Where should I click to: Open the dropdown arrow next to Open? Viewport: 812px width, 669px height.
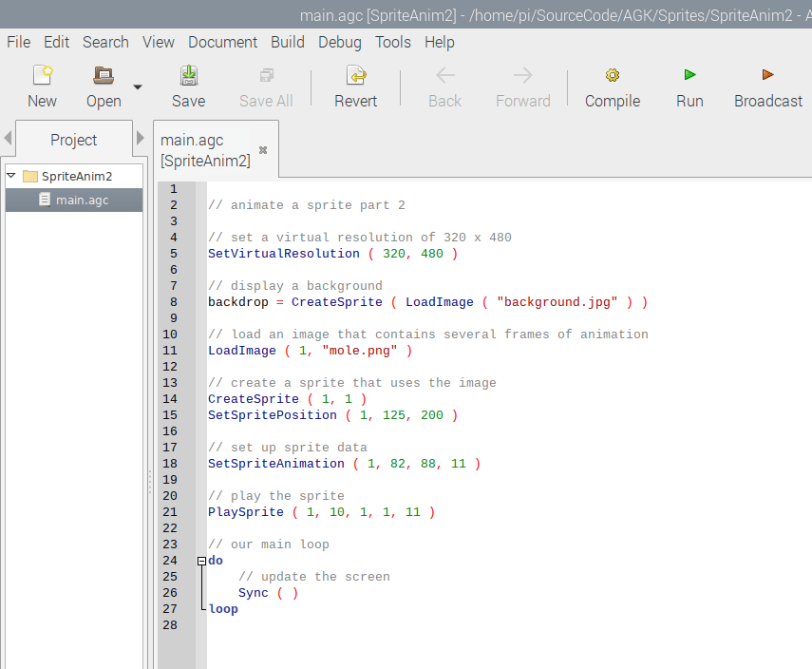coord(138,87)
